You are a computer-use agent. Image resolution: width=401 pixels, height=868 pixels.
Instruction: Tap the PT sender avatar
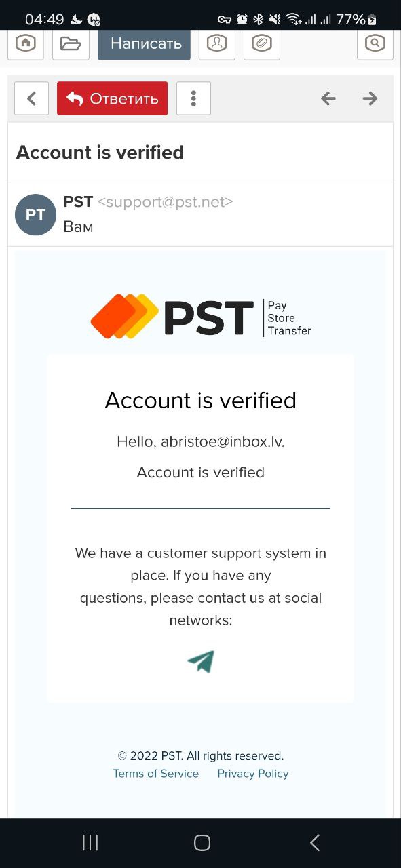(x=35, y=214)
